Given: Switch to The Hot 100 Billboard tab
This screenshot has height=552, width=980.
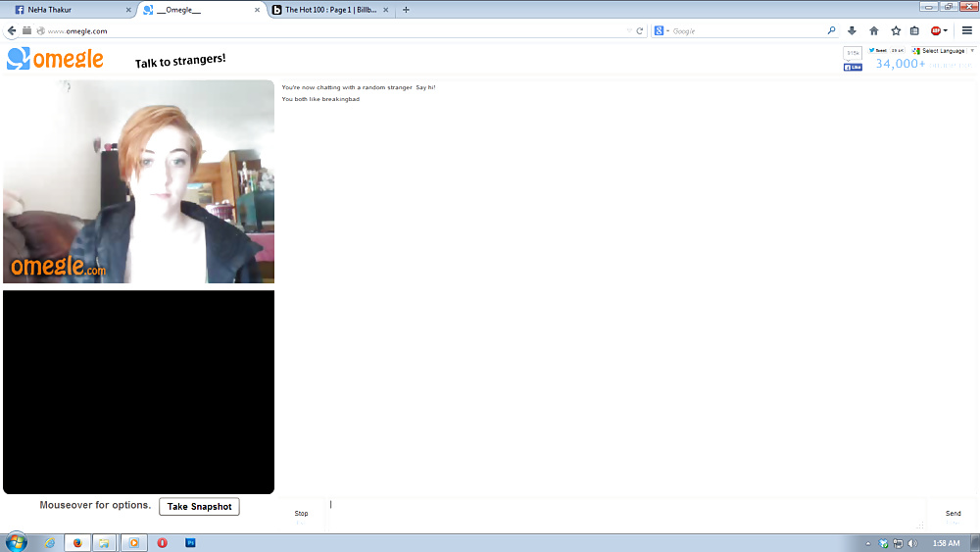Looking at the screenshot, I should (x=330, y=10).
